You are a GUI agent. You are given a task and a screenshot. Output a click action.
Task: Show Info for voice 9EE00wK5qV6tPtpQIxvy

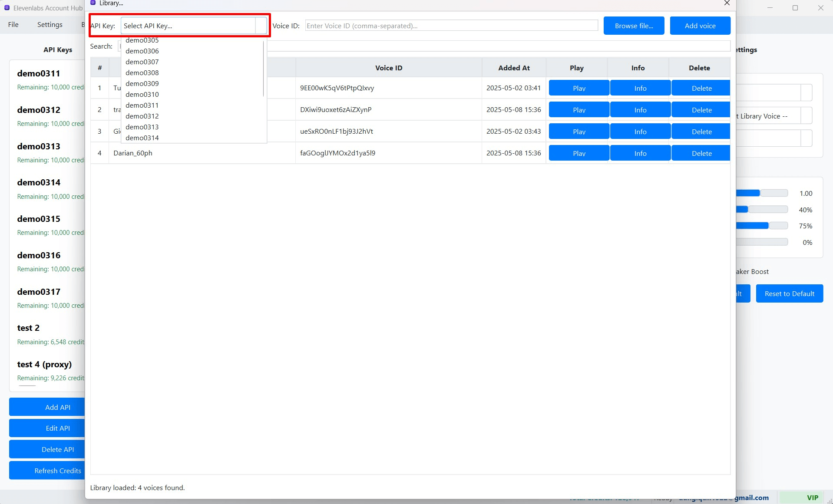click(x=640, y=88)
